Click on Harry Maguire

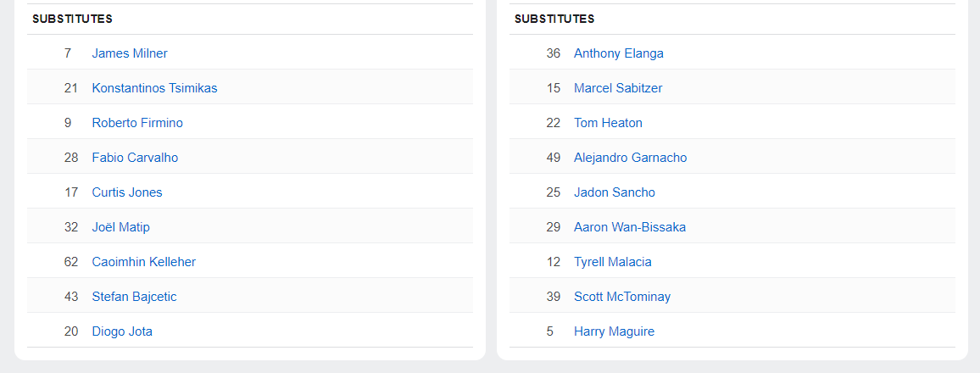pos(614,331)
